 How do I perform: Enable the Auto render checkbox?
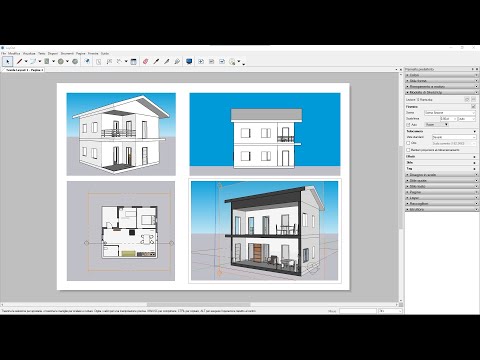[408, 125]
